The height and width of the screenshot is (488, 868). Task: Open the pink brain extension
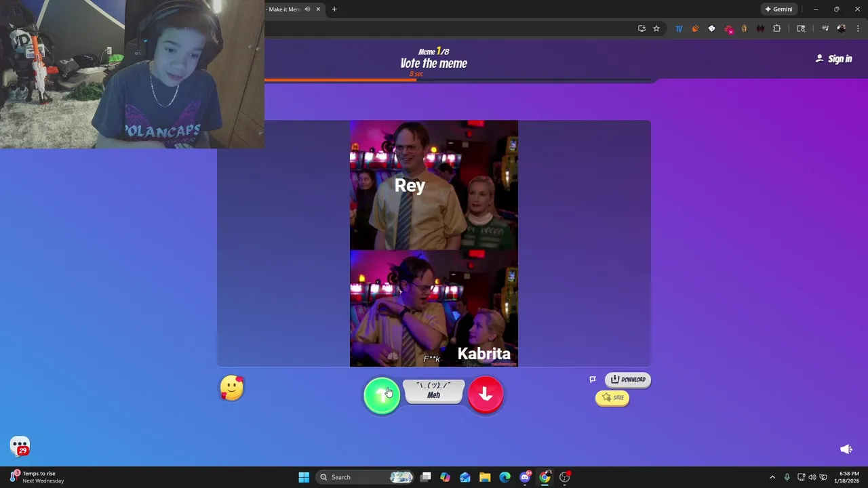(x=728, y=29)
